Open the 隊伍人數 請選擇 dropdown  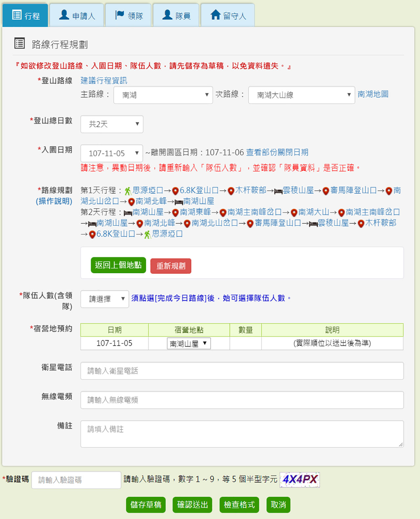click(x=105, y=299)
